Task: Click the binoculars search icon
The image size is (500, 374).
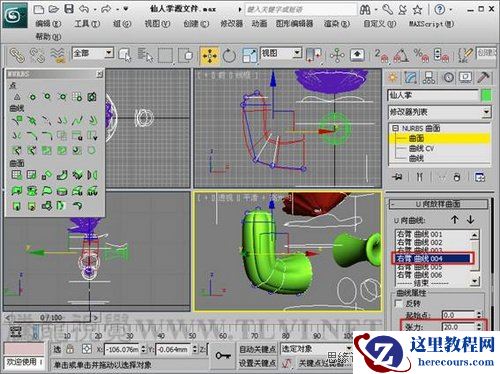Action: (x=365, y=9)
